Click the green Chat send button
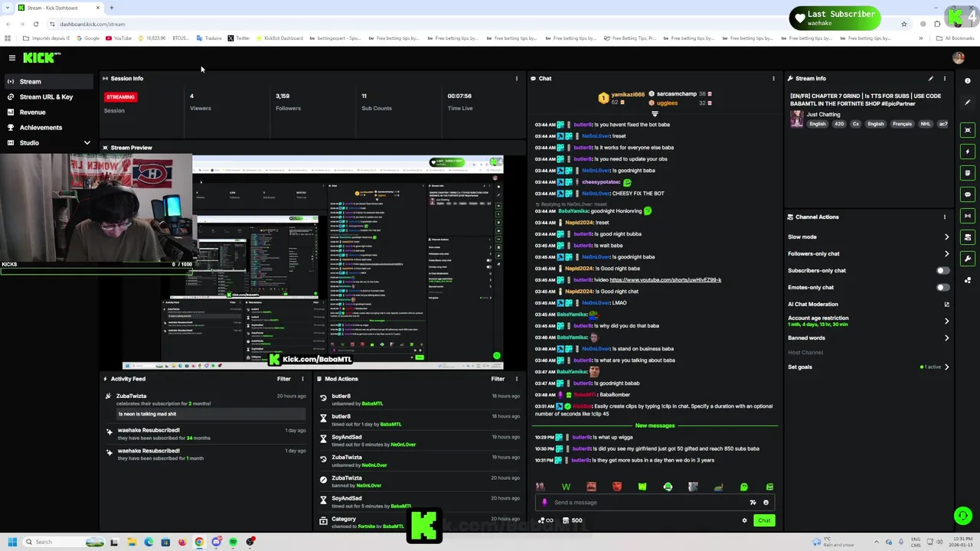980x551 pixels. [764, 520]
